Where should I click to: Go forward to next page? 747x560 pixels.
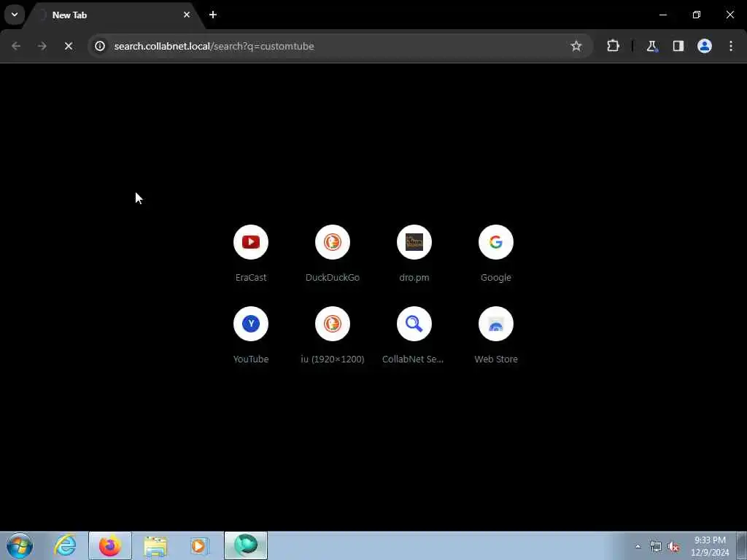coord(42,46)
